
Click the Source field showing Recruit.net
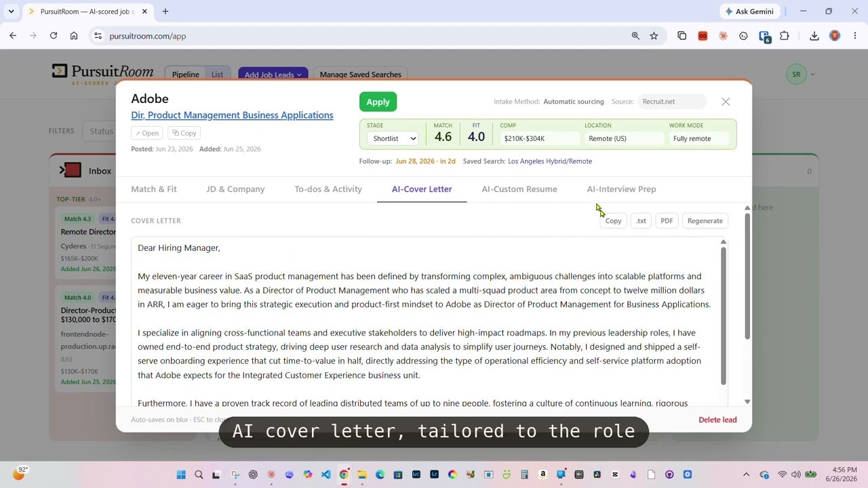coord(671,102)
